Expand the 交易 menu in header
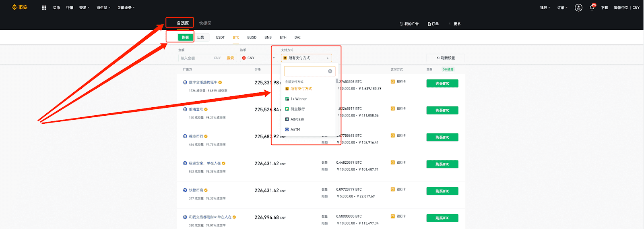 pyautogui.click(x=84, y=8)
